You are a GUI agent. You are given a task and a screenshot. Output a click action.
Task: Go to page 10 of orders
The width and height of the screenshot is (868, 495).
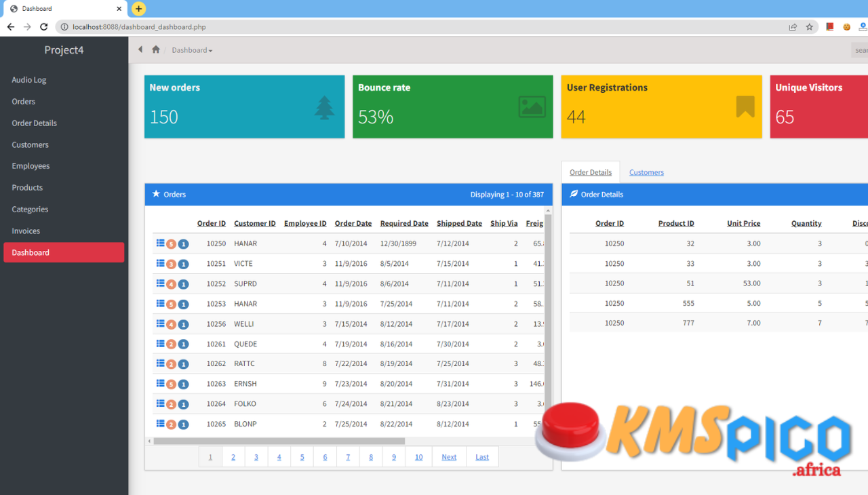coord(418,457)
